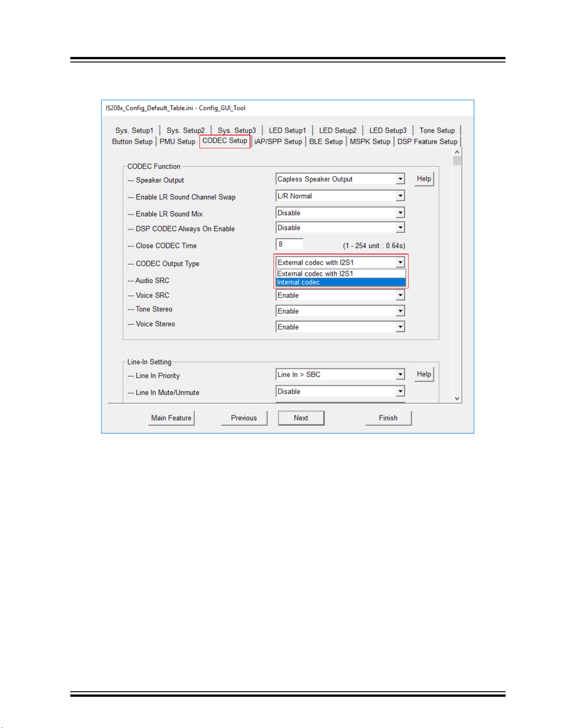Viewport: 563px width, 728px height.
Task: Open the BLE Setup tab
Action: (326, 141)
